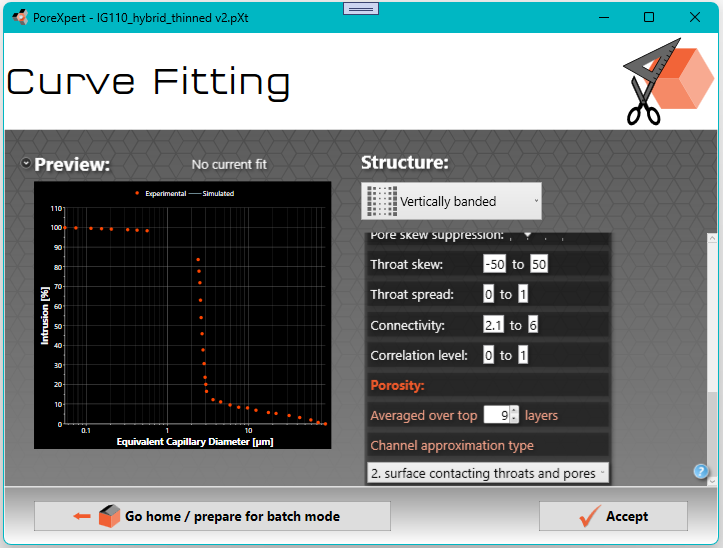723x548 pixels.
Task: Increase the averaged layers count with up arrow
Action: [514, 410]
